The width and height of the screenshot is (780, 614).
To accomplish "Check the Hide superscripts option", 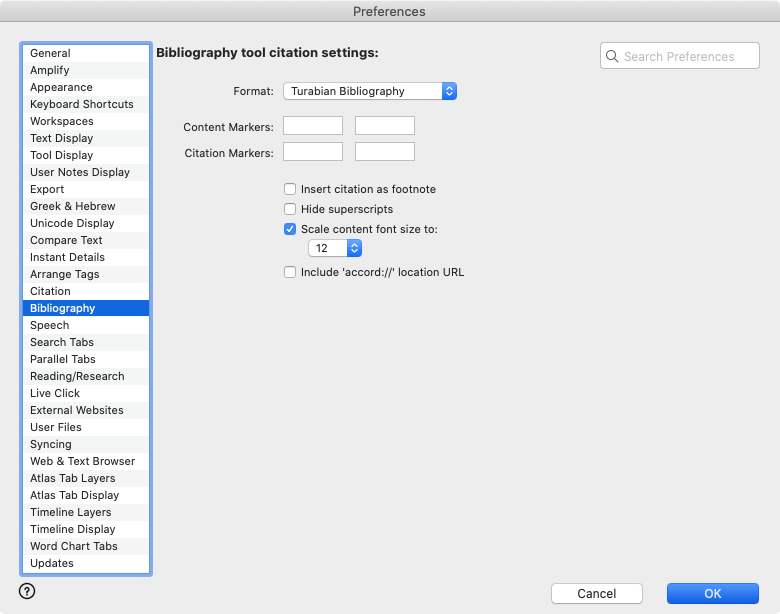I will click(x=290, y=209).
